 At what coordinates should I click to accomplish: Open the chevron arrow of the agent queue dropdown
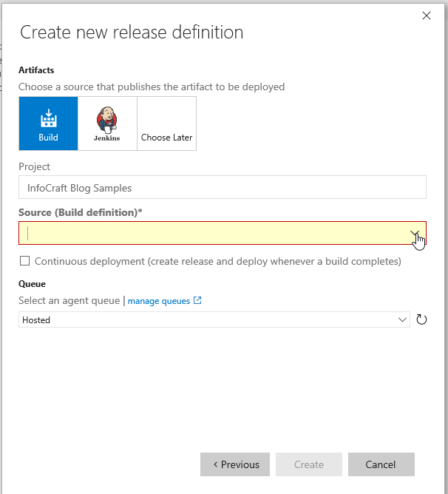(x=403, y=319)
